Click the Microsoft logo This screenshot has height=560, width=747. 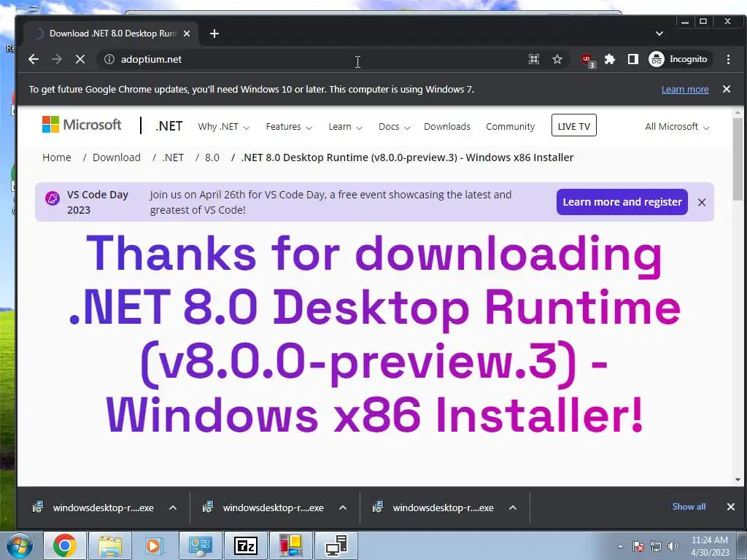pos(82,125)
